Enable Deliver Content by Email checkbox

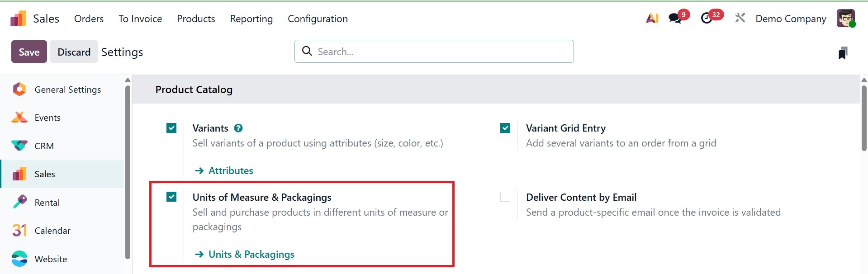pos(505,197)
